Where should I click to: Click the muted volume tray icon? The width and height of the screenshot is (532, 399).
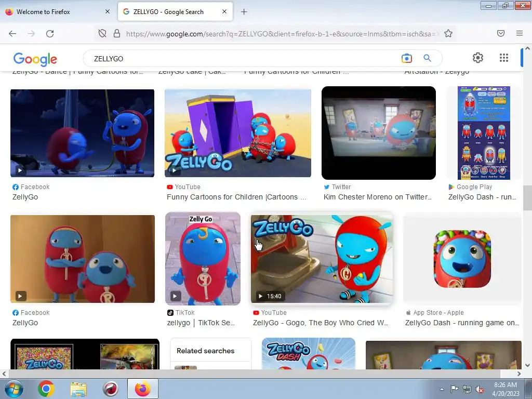(480, 389)
